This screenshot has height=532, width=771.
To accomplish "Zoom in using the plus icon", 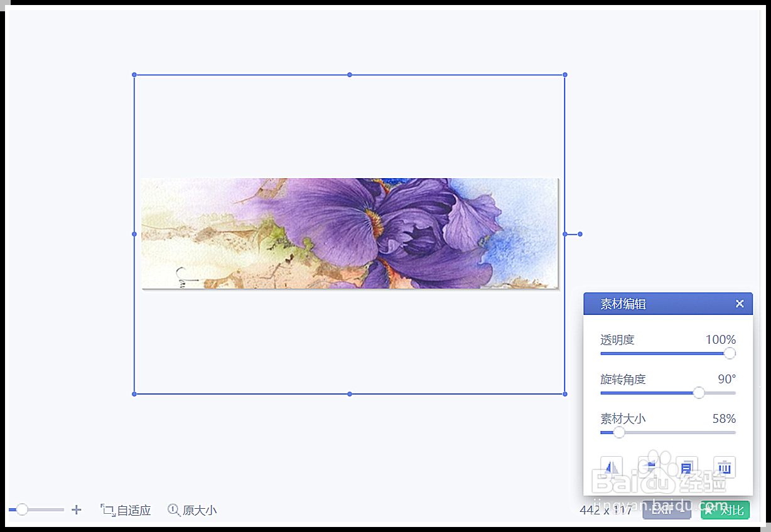I will coord(76,510).
